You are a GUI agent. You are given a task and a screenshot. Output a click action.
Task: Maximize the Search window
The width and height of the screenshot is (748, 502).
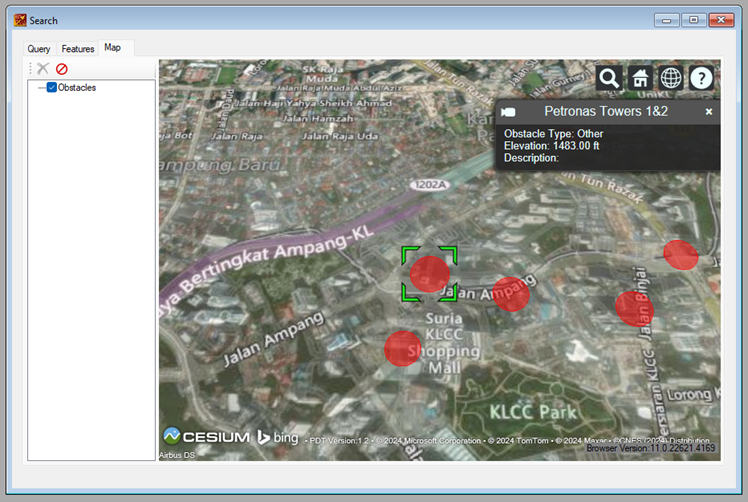tap(694, 20)
